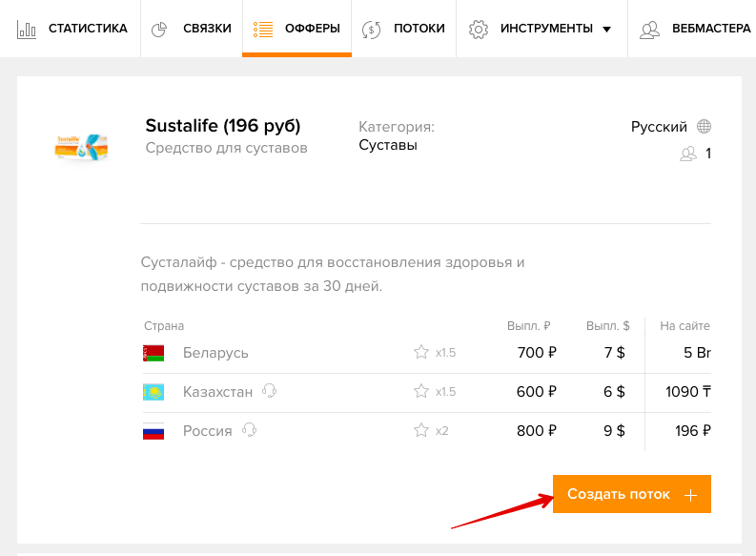This screenshot has width=756, height=556.
Task: Click the Суставы category value
Action: coord(388,145)
